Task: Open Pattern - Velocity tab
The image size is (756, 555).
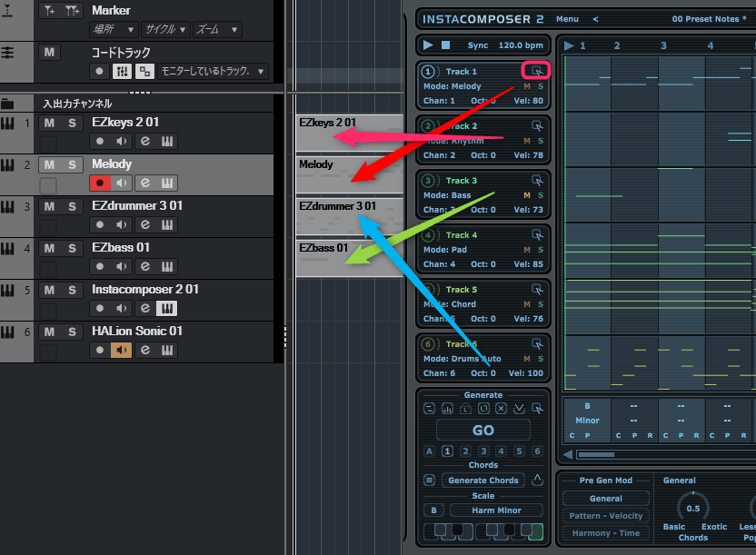Action: coord(605,516)
